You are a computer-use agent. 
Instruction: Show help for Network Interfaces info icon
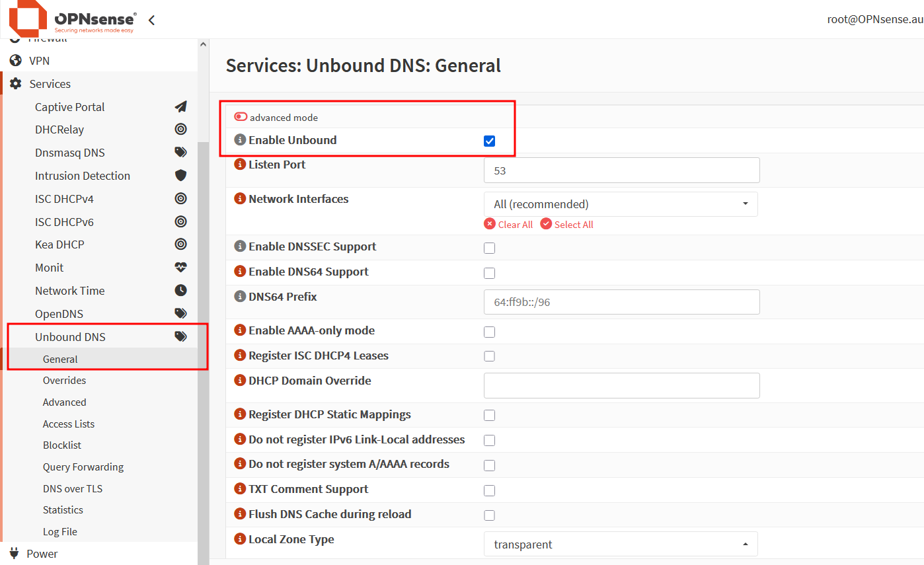pyautogui.click(x=241, y=199)
